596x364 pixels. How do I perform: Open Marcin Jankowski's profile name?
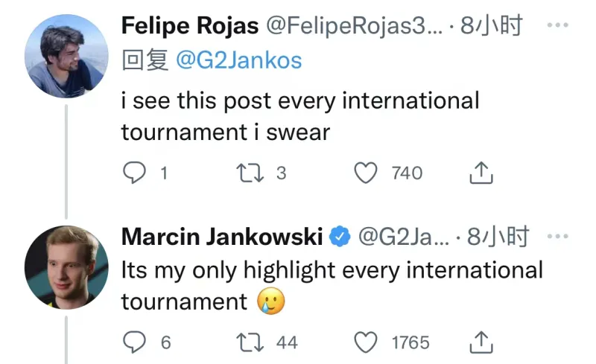(221, 237)
